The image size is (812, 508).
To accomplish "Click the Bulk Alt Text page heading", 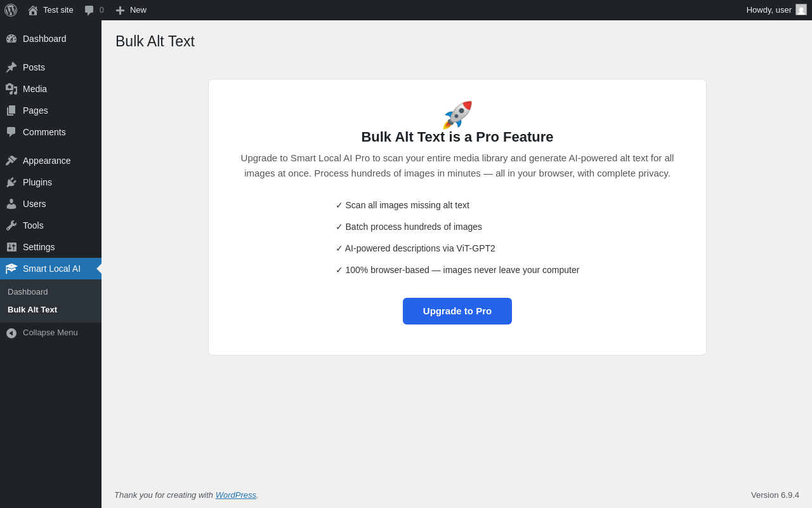I will 155,41.
